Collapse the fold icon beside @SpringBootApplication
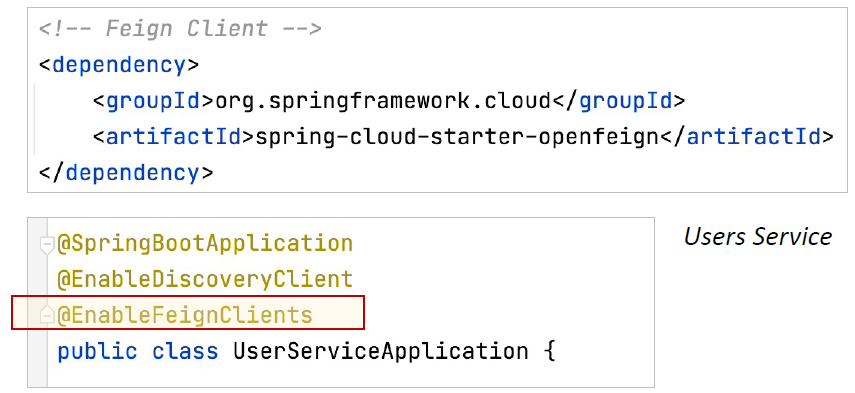The image size is (855, 393). (x=47, y=245)
